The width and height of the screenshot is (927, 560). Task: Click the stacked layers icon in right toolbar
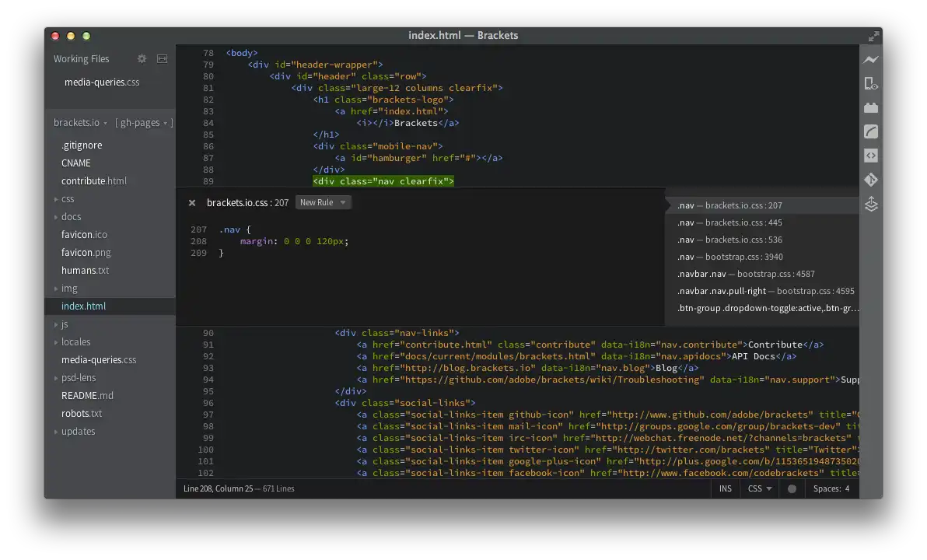point(871,204)
